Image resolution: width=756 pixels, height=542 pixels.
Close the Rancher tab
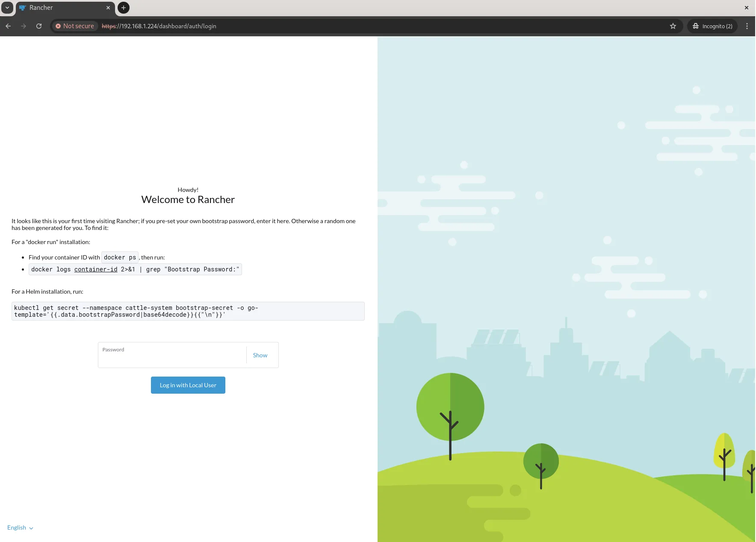108,8
